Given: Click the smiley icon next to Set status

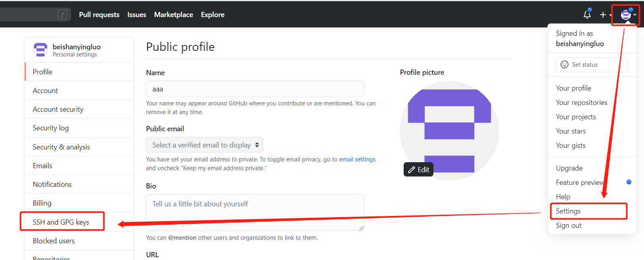Looking at the screenshot, I should click(x=564, y=64).
